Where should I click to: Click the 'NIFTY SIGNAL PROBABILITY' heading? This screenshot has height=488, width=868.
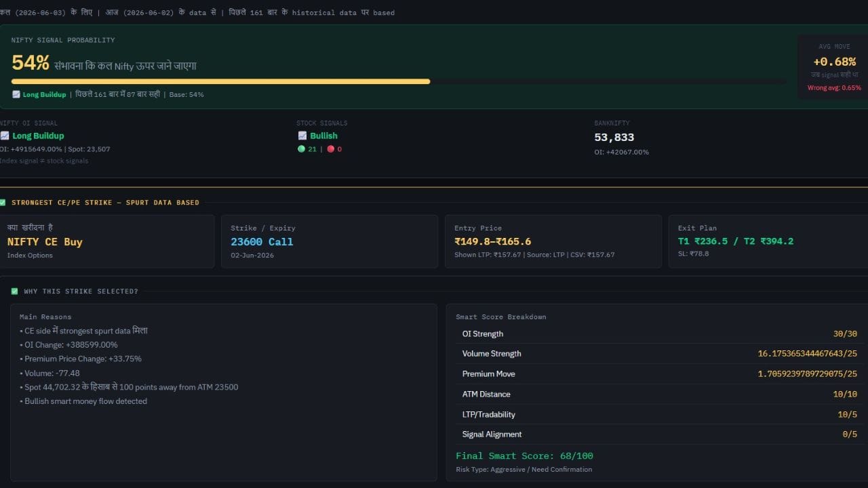click(x=63, y=40)
